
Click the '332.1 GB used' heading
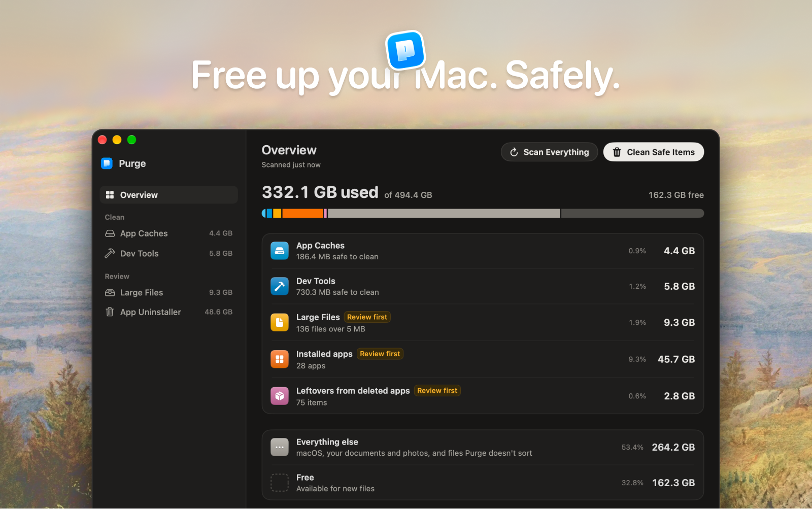320,192
